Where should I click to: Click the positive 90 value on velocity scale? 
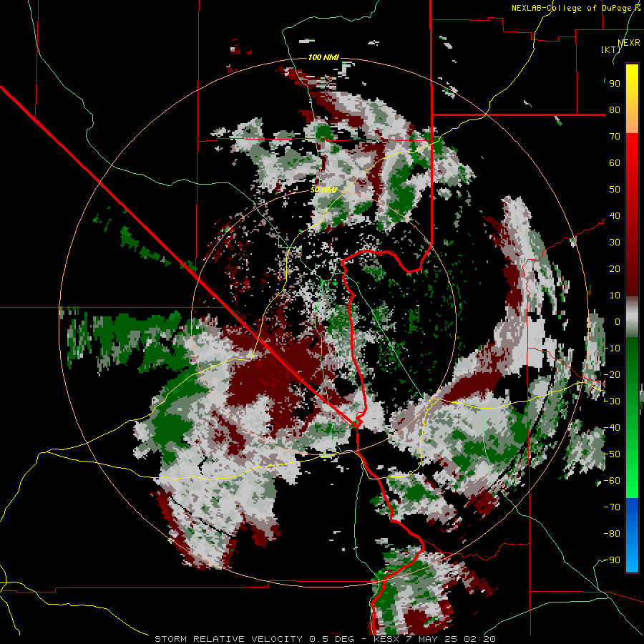pyautogui.click(x=615, y=84)
